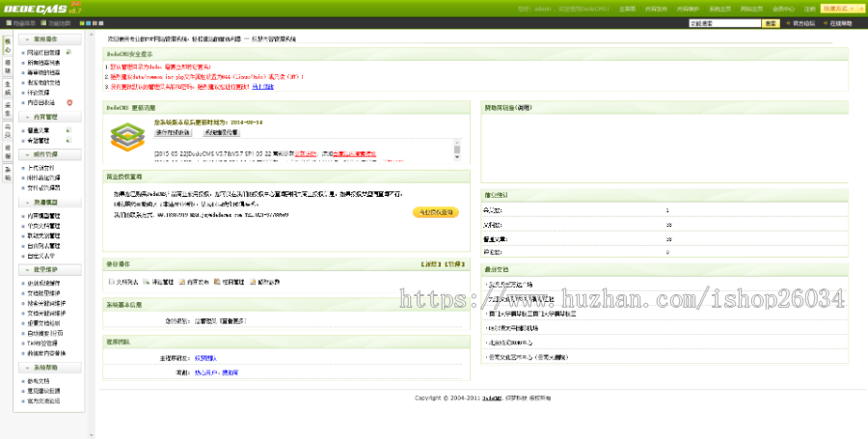Click the small icon beside 专题管理

(68, 140)
